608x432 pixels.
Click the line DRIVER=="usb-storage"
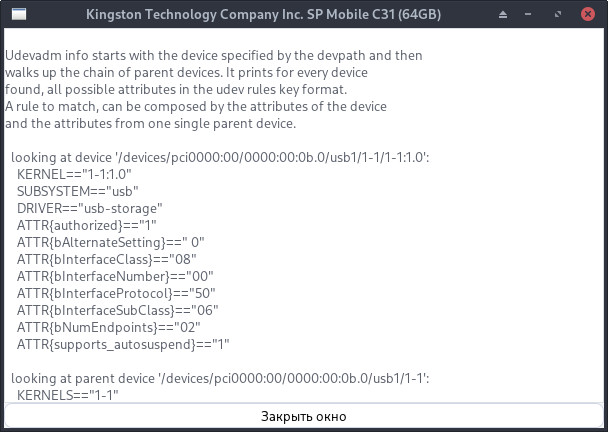[90, 208]
